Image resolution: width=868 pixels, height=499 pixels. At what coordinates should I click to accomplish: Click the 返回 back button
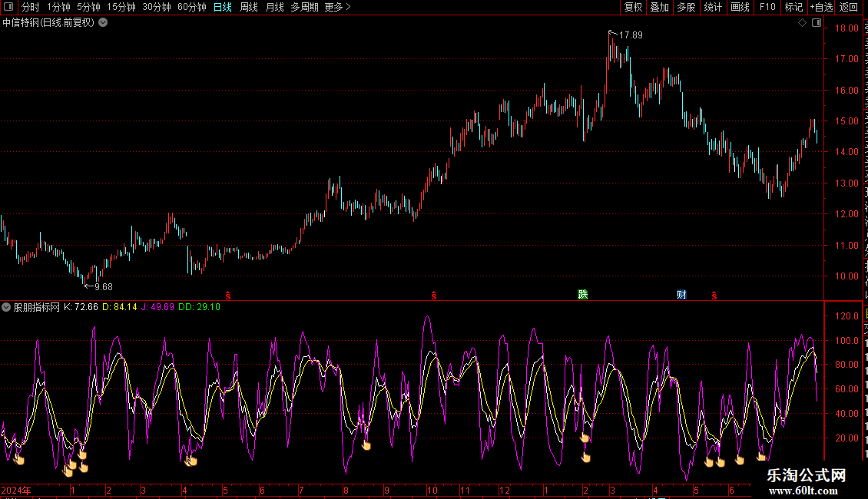tap(848, 7)
